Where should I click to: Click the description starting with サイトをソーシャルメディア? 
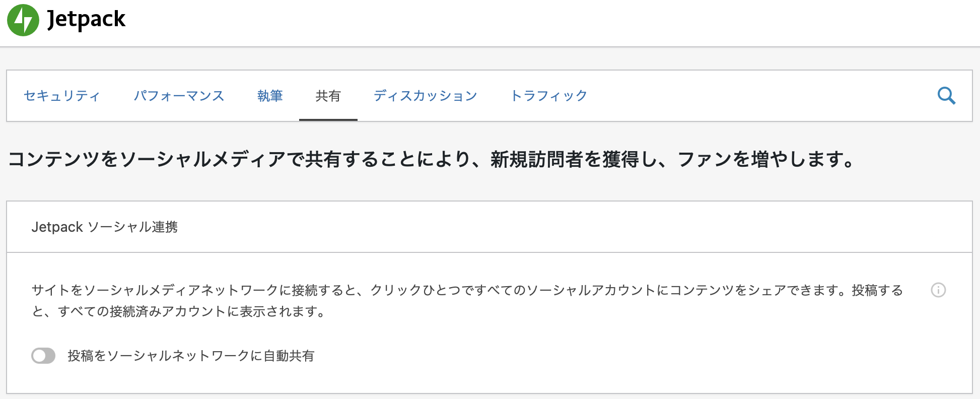tap(467, 290)
